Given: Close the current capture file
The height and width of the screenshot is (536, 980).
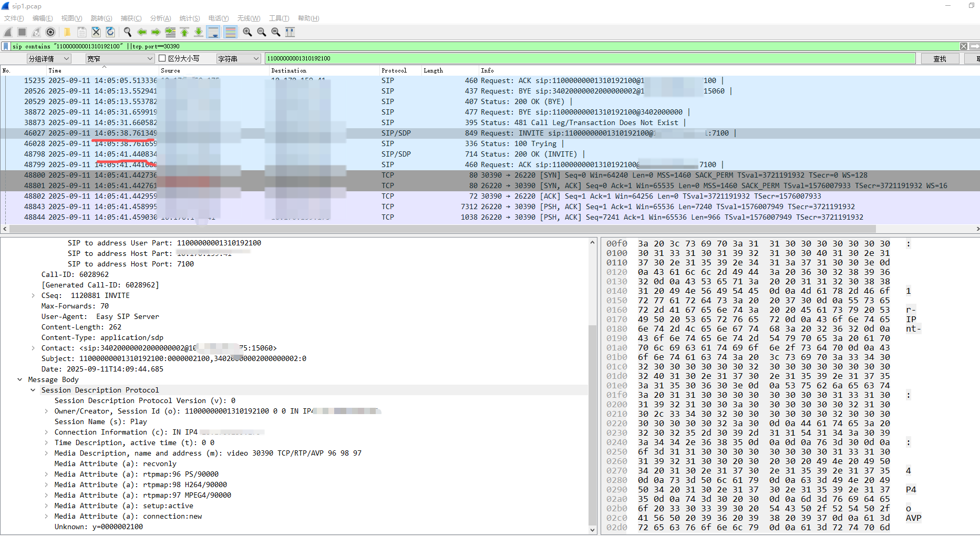Looking at the screenshot, I should pos(96,32).
